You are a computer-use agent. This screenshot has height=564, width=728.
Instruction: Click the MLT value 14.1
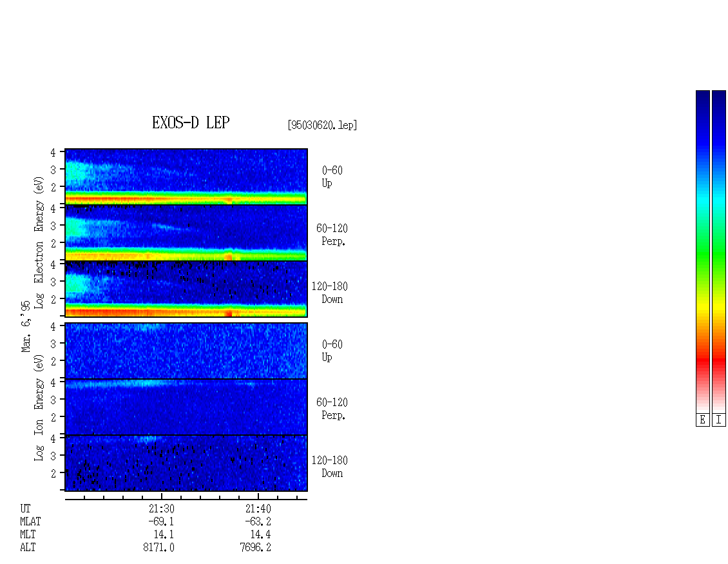click(x=164, y=535)
